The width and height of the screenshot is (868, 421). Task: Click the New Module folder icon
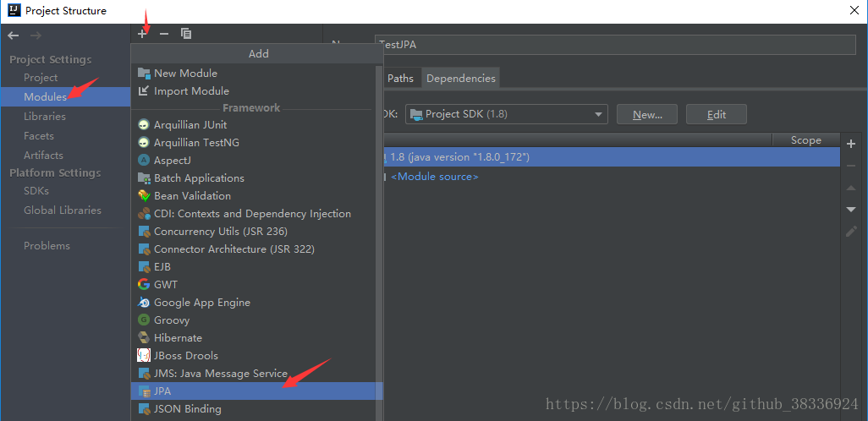coord(144,73)
